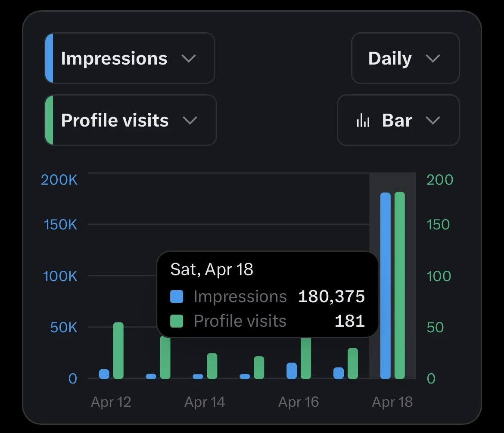Select the green Apr 17 profile visits bar
Viewport: 504px width, 433px height.
coord(353,363)
